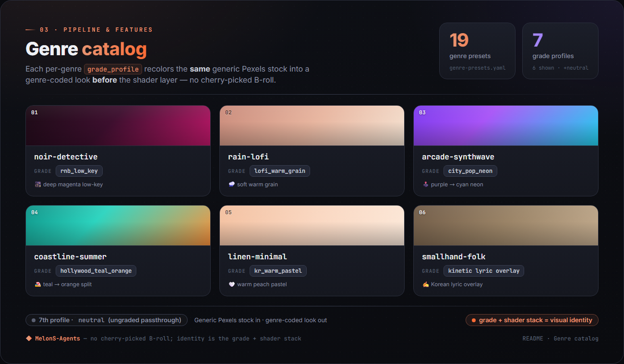Click the 7th profile neutral passthrough pill

[x=106, y=320]
